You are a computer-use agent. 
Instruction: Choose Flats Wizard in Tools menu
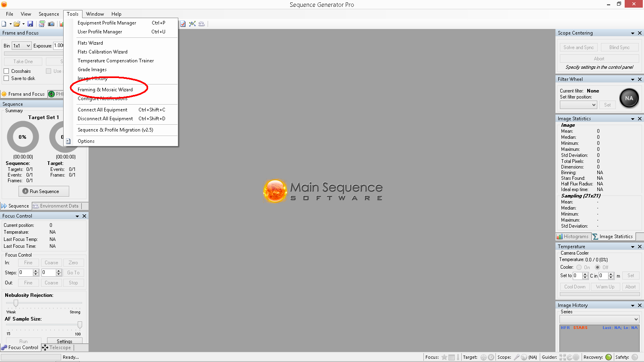90,43
